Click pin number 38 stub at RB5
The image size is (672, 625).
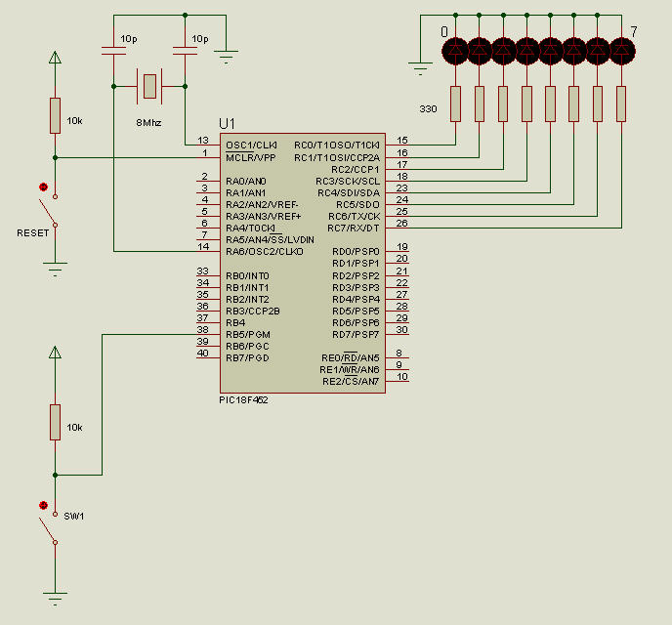pyautogui.click(x=203, y=329)
